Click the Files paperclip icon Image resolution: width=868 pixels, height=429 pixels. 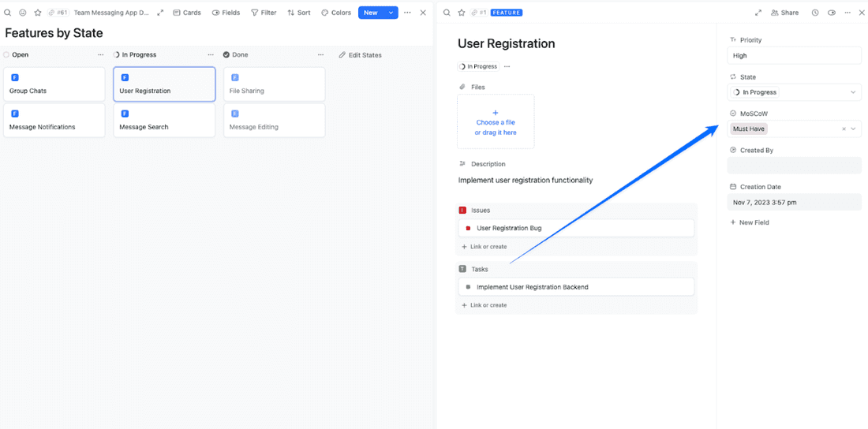click(462, 87)
